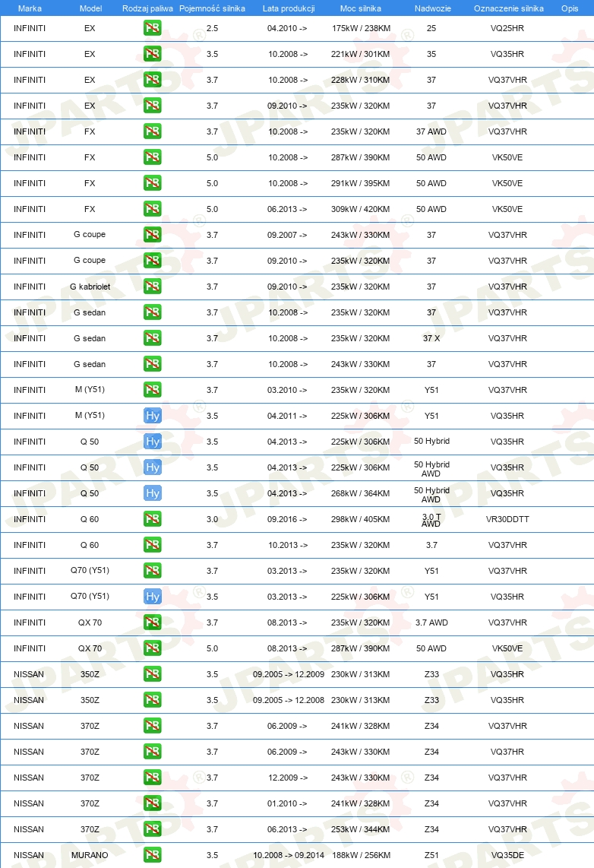The image size is (594, 868).
Task: Click the 'Model' column header
Action: pyautogui.click(x=90, y=8)
